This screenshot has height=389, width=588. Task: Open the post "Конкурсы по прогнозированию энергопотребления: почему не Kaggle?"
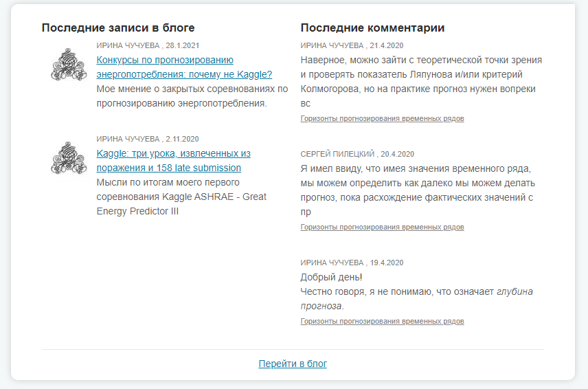click(184, 67)
